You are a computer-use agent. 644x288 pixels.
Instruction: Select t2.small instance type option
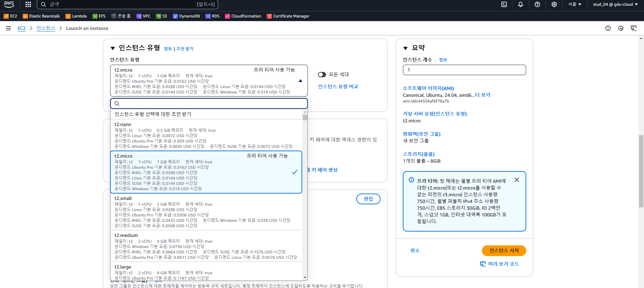click(x=206, y=212)
